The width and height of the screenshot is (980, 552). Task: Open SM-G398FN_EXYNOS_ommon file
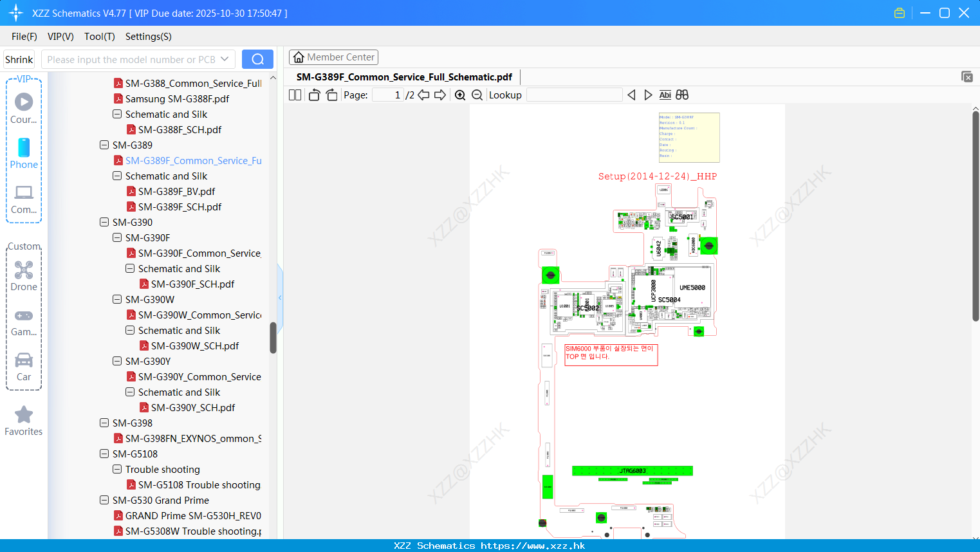(187, 439)
